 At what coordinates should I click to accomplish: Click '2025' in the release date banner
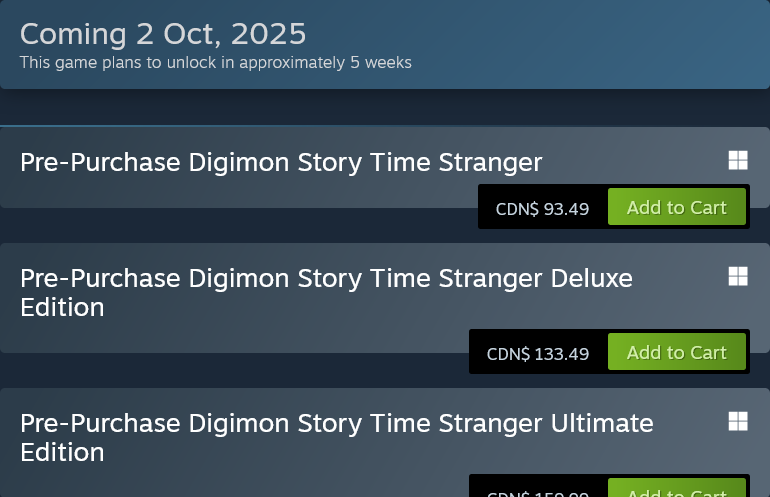tap(269, 34)
